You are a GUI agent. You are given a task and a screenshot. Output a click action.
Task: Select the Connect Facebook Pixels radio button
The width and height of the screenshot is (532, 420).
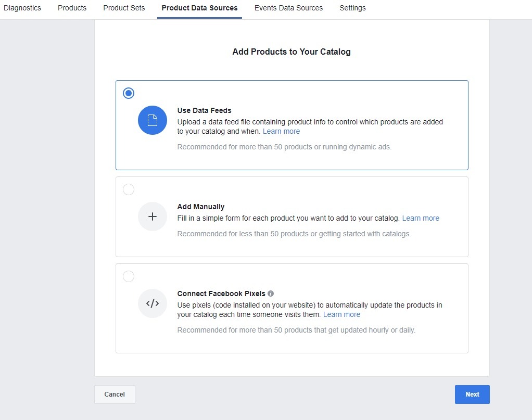[129, 276]
